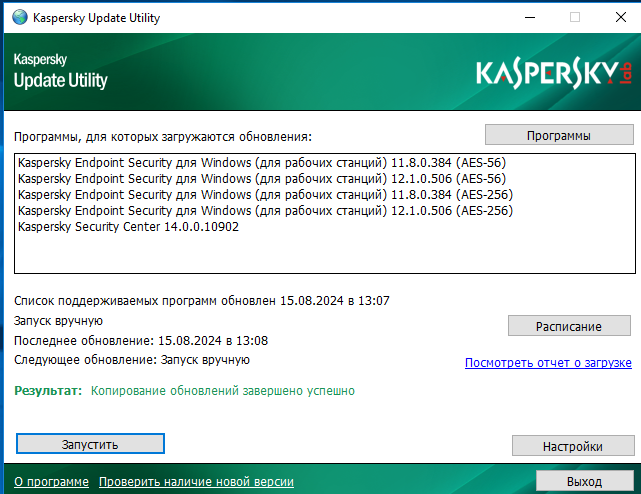Screen dimensions: 641x494
Task: Click the Выход exit button
Action: (x=585, y=481)
